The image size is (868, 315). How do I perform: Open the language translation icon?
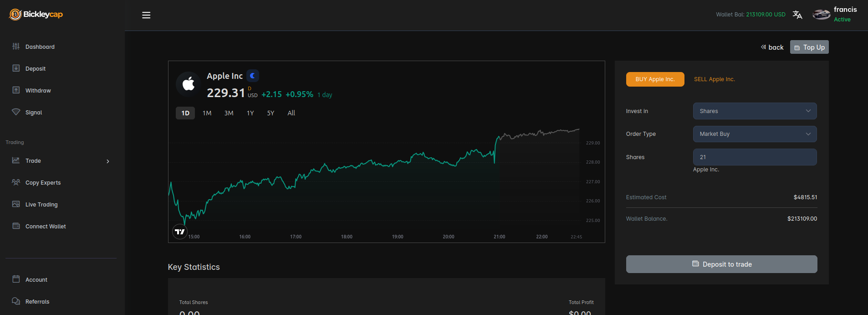[x=797, y=15]
